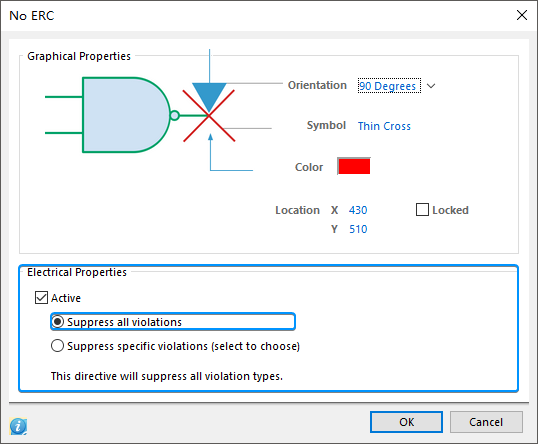The height and width of the screenshot is (444, 538).
Task: Click the red thin cross symbol preview
Action: [x=209, y=116]
